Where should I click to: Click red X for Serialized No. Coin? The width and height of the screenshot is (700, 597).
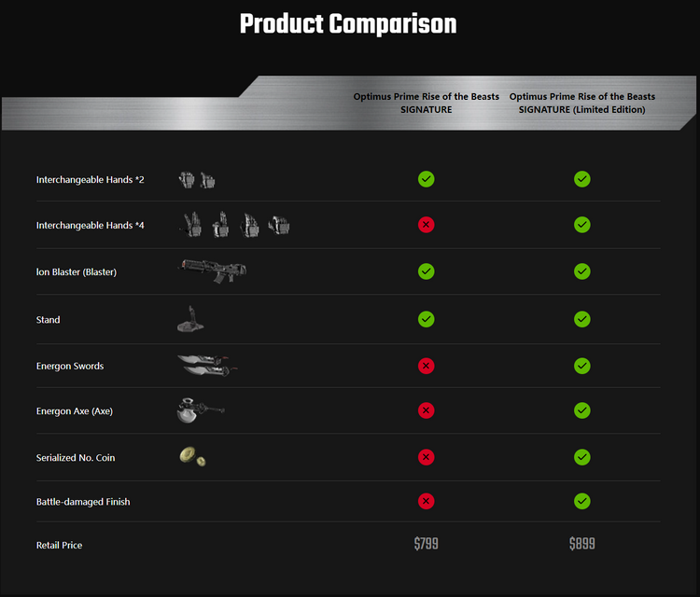pos(427,457)
